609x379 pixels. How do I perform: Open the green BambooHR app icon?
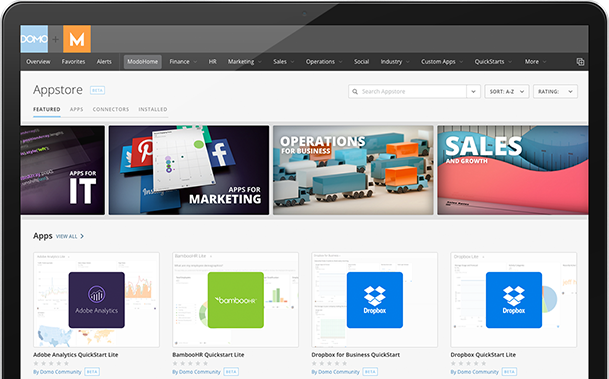point(236,300)
